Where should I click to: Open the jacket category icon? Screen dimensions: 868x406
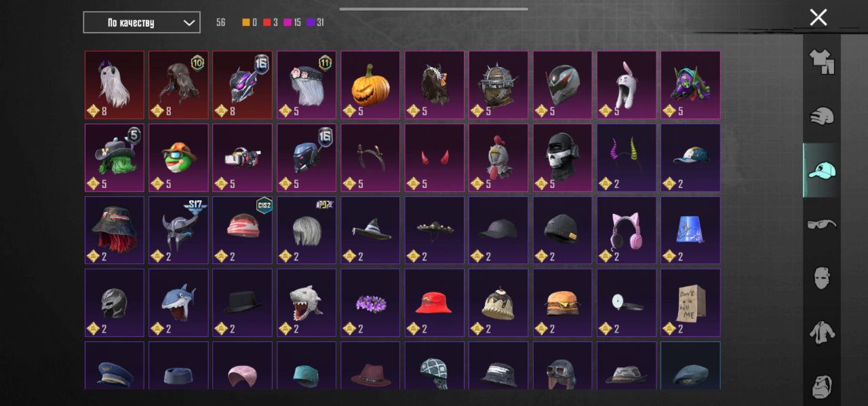click(x=821, y=333)
